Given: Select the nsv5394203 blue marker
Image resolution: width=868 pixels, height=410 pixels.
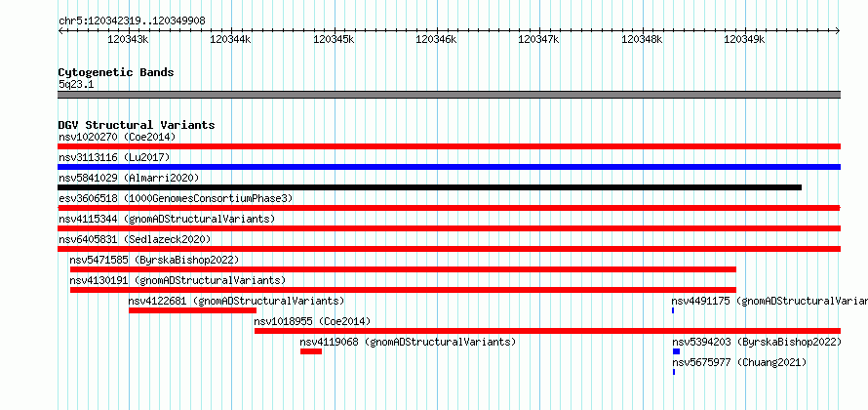Looking at the screenshot, I should pyautogui.click(x=676, y=351).
